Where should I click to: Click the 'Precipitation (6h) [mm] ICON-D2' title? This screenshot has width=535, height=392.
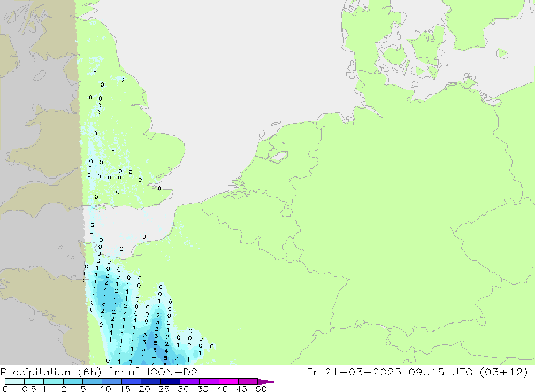click(99, 372)
